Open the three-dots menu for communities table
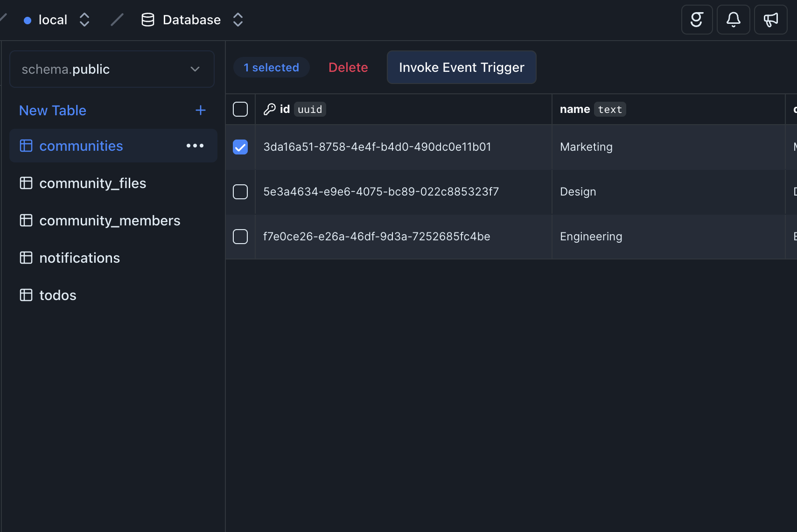The height and width of the screenshot is (532, 797). (x=195, y=146)
